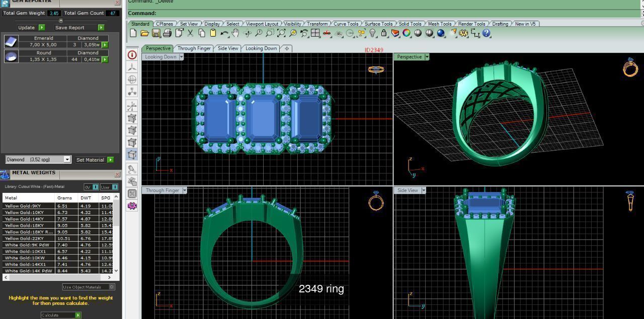The height and width of the screenshot is (319, 644).
Task: Click the Emerald gem shape thumbnail
Action: coord(11,41)
